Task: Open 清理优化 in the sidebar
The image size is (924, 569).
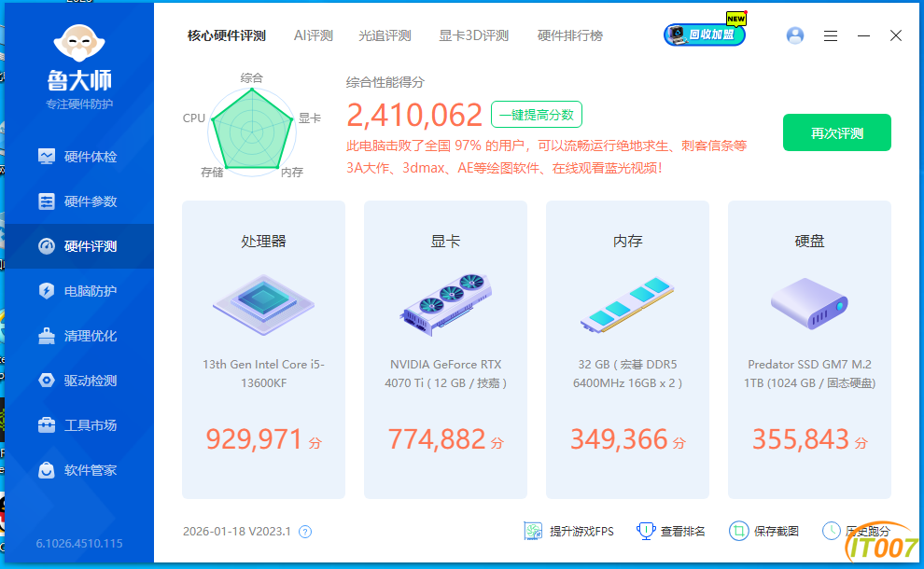Action: click(x=79, y=336)
